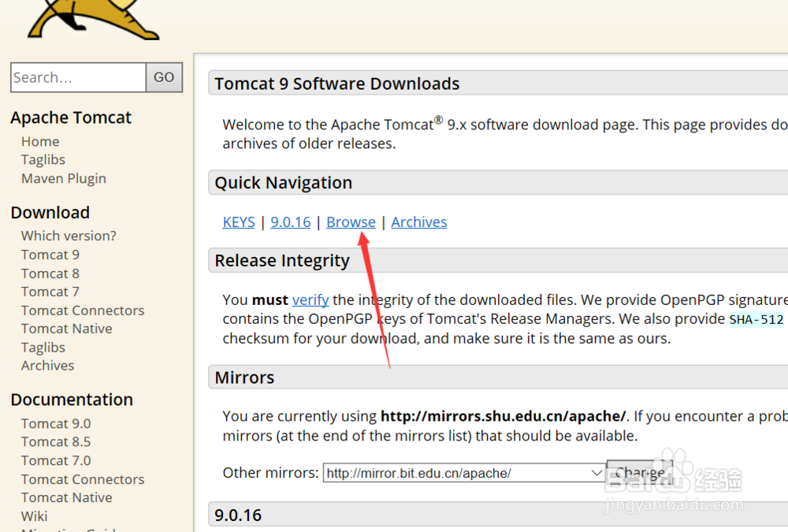Open Tomcat Connectors under Download
Image resolution: width=788 pixels, height=532 pixels.
coord(83,311)
